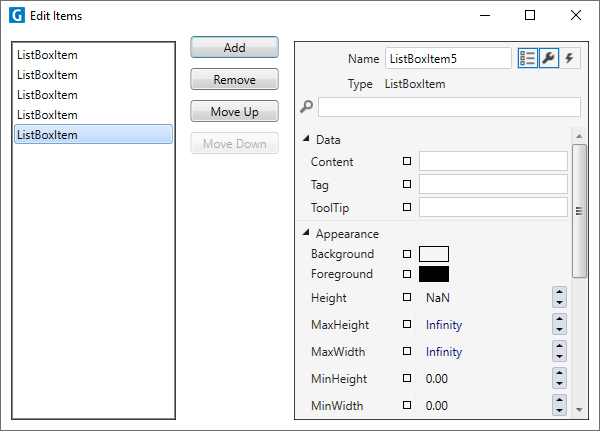Select the wrench properties icon
601x431 pixels.
point(548,58)
